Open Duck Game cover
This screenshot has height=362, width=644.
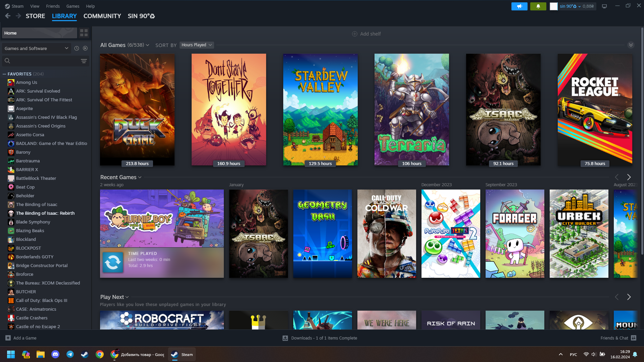point(137,109)
